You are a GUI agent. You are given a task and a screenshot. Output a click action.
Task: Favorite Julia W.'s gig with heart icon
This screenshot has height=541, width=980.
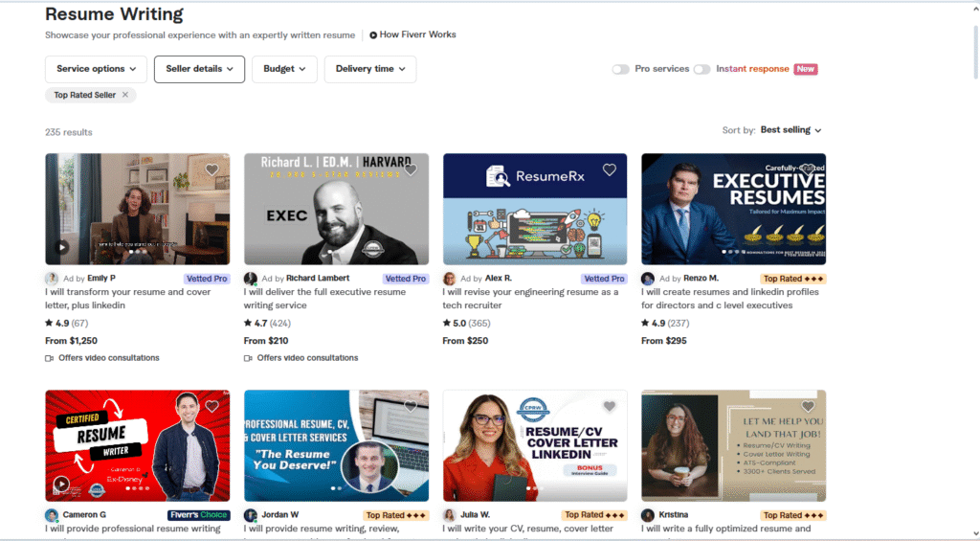(x=610, y=407)
